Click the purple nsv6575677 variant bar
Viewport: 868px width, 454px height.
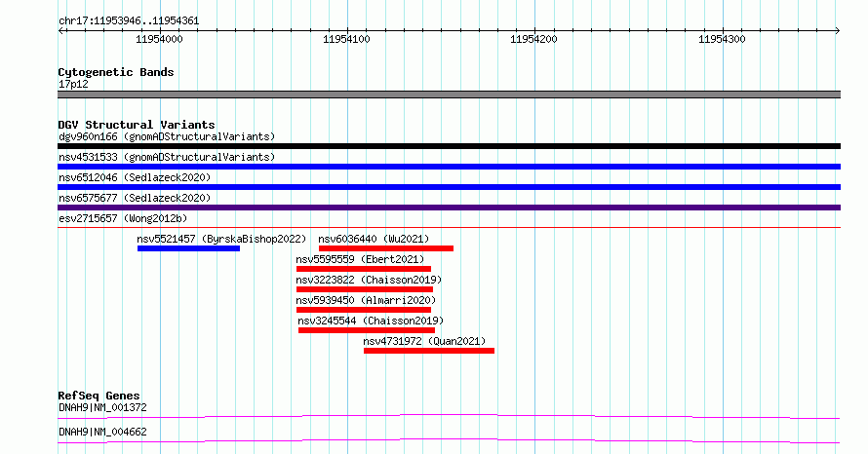[449, 208]
